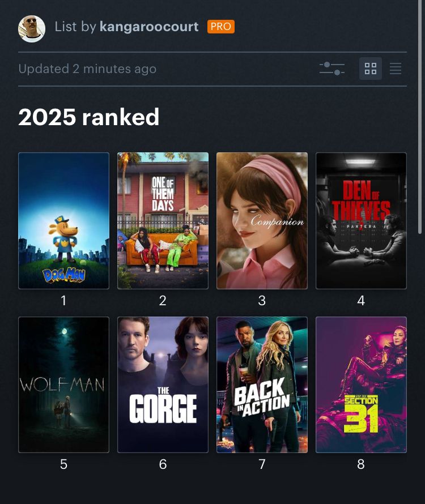Click rank number 8 under Section 31
Screen dimensions: 425x504
[x=361, y=464]
